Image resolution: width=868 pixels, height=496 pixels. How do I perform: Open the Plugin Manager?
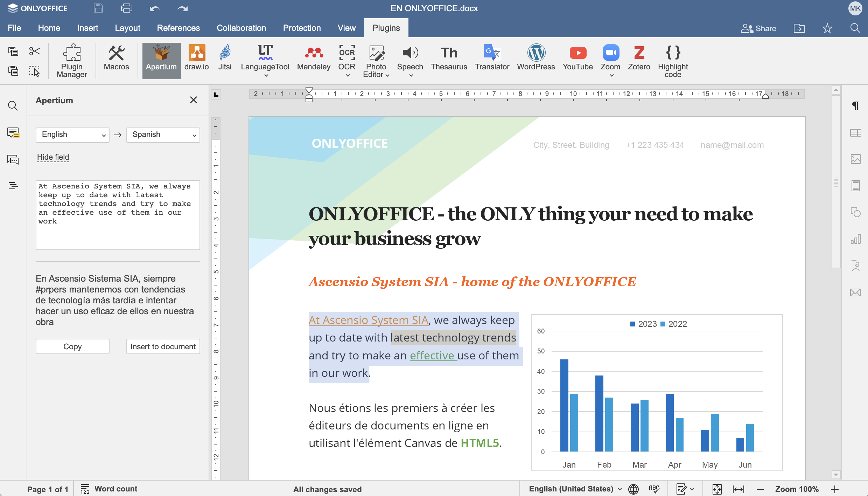click(x=72, y=60)
